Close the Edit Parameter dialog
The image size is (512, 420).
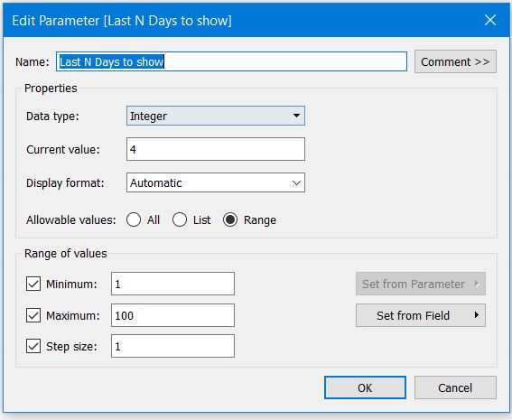(x=490, y=20)
